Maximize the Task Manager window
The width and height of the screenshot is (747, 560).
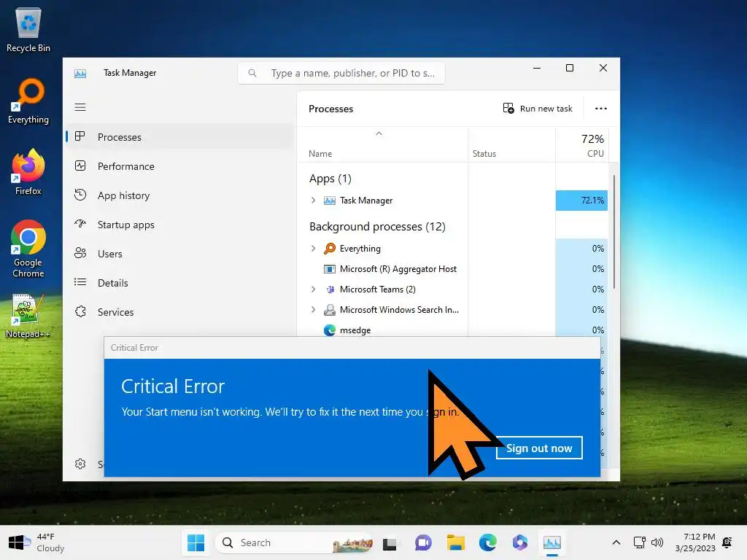[x=569, y=68]
